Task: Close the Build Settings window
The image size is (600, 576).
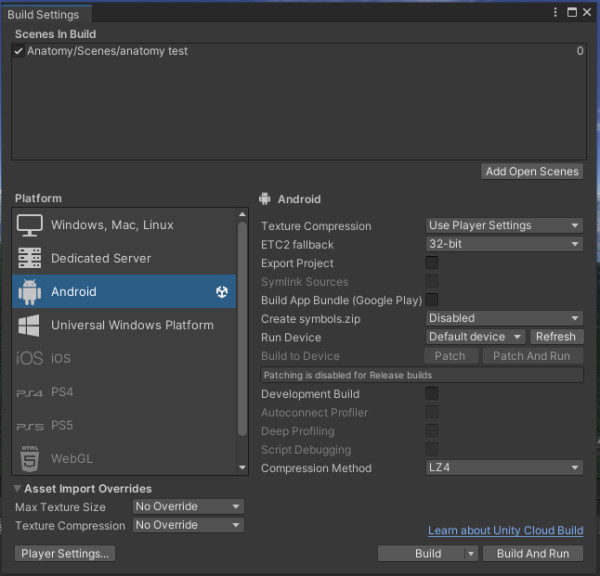Action: (587, 12)
